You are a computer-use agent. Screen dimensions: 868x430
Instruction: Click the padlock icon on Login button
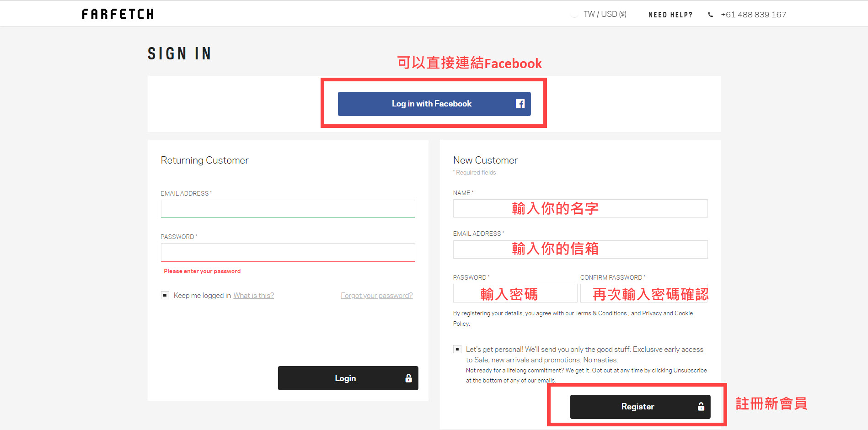pyautogui.click(x=408, y=378)
